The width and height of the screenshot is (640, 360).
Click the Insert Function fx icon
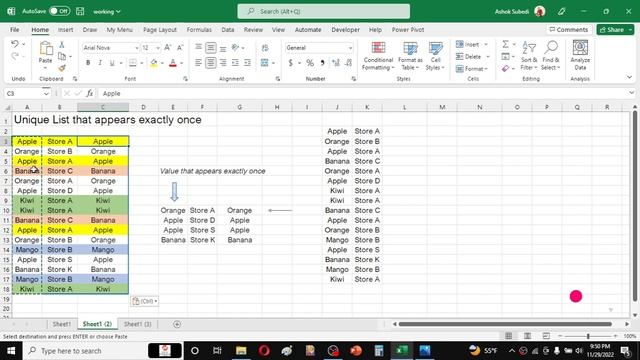[89, 93]
